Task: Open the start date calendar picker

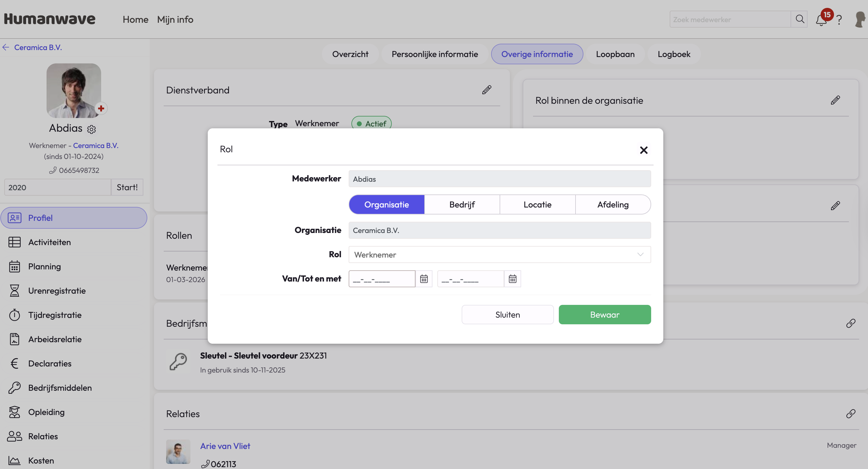Action: coord(424,279)
